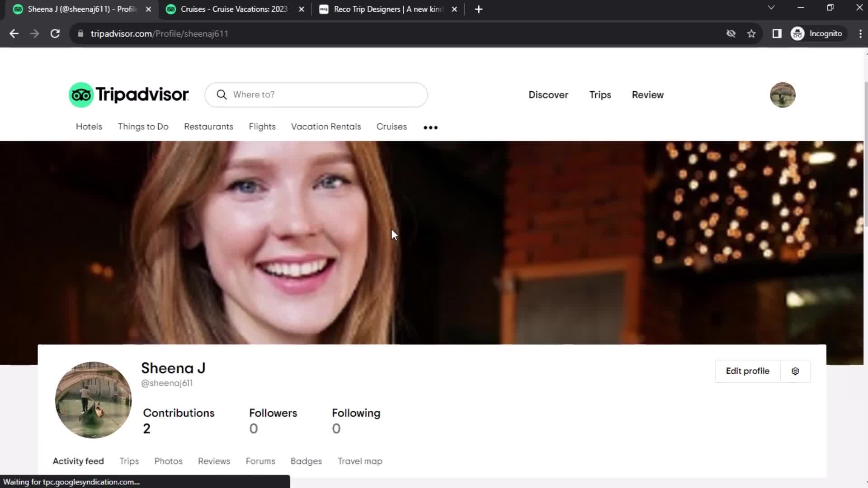Select the Cruises menu item

(x=392, y=127)
